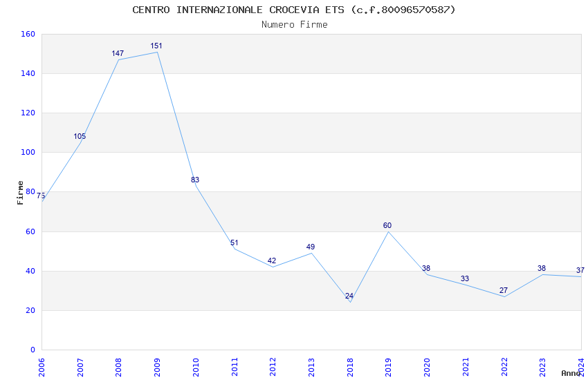
Task: Click the y-axis value 120
Action: click(28, 113)
